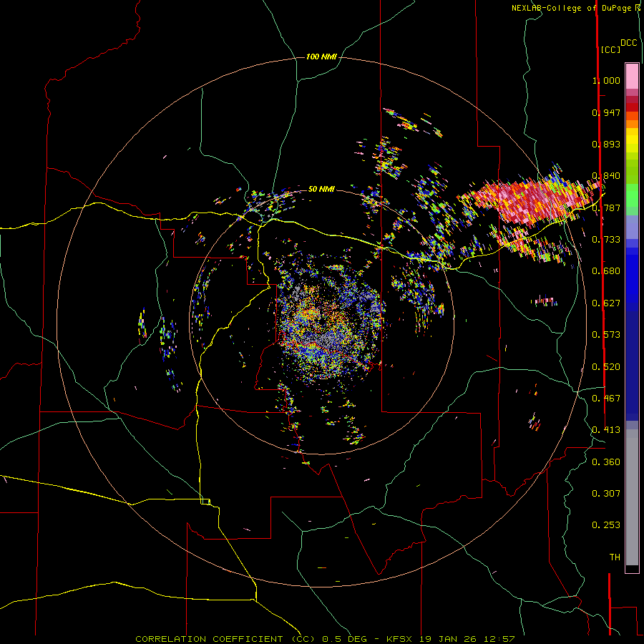Click the 0.253 legend value
644x644 pixels.
pyautogui.click(x=606, y=525)
